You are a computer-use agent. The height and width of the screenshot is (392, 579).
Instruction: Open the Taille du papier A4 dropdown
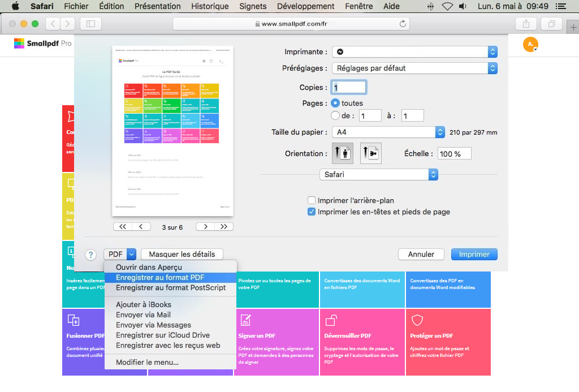pyautogui.click(x=388, y=132)
